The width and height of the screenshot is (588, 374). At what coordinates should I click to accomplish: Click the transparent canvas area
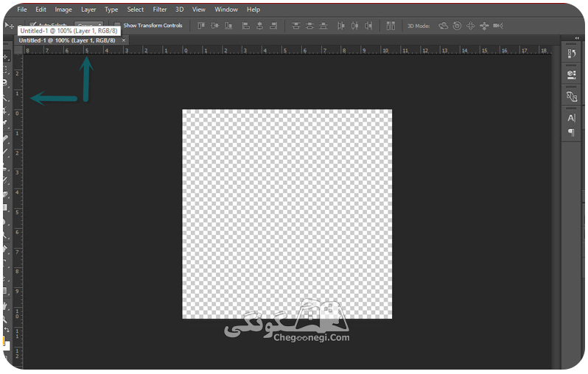[287, 214]
